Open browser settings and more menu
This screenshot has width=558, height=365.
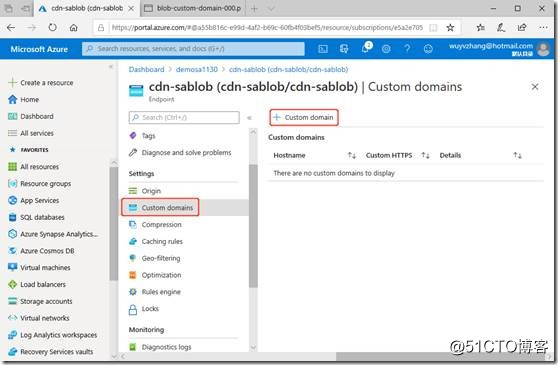click(543, 27)
